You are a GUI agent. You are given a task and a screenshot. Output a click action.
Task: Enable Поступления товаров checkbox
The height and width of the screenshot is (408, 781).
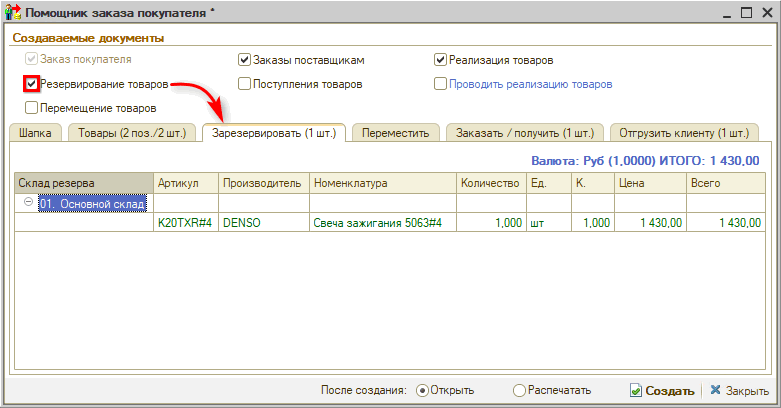245,85
